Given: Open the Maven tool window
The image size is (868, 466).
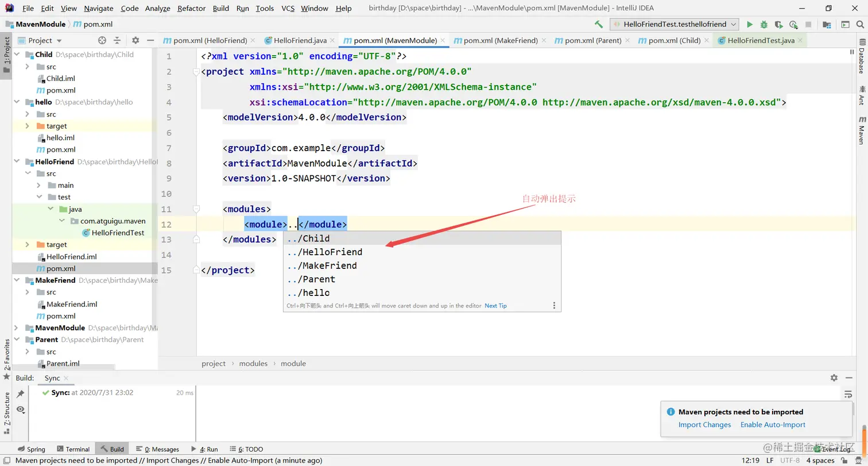Looking at the screenshot, I should pos(862,130).
